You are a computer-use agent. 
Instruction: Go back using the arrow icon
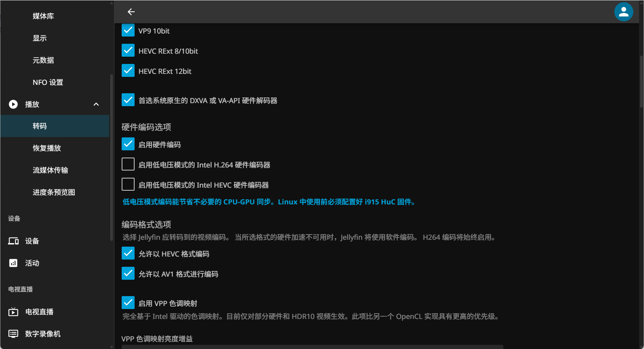click(x=131, y=12)
